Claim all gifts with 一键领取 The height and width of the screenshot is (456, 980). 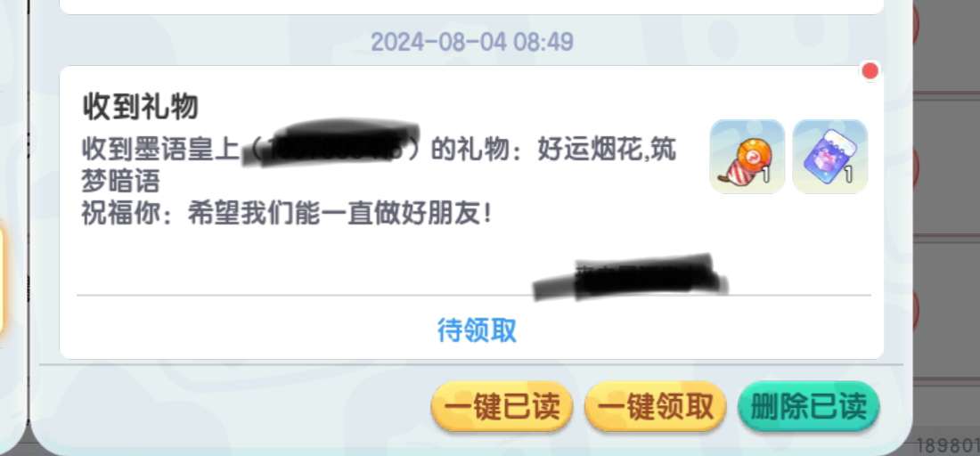[655, 407]
